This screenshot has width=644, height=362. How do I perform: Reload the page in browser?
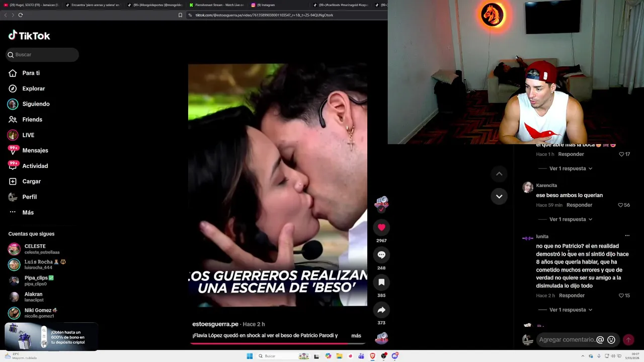(x=21, y=15)
